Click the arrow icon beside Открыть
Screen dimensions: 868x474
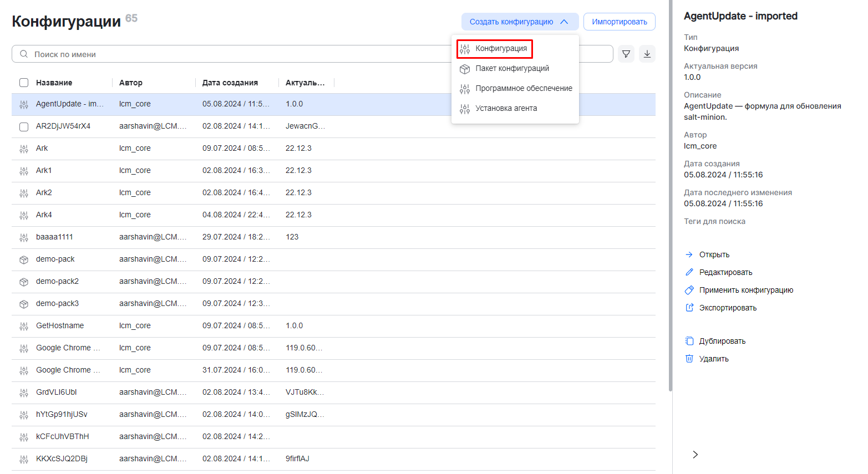(689, 254)
